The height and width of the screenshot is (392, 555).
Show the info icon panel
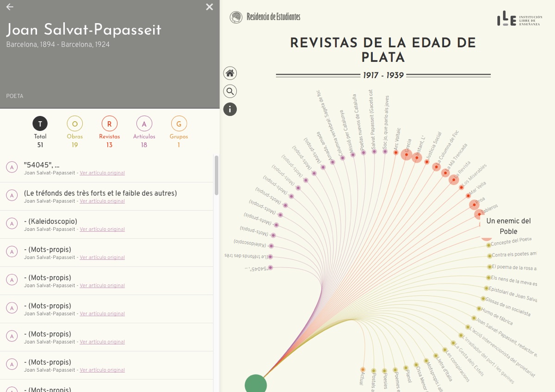[x=230, y=109]
